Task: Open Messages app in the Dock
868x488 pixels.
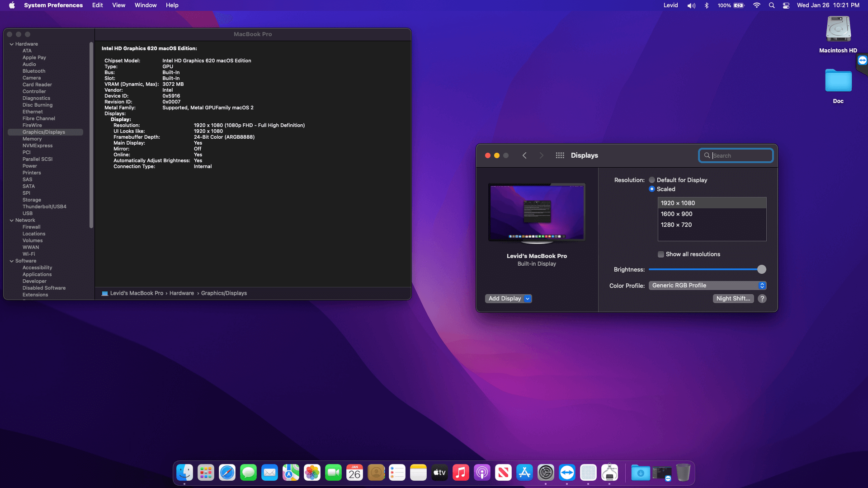Action: tap(248, 473)
